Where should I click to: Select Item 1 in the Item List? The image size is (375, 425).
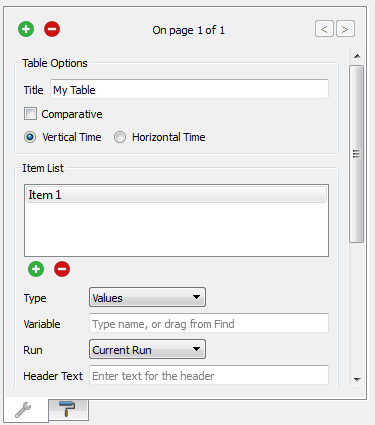(176, 195)
